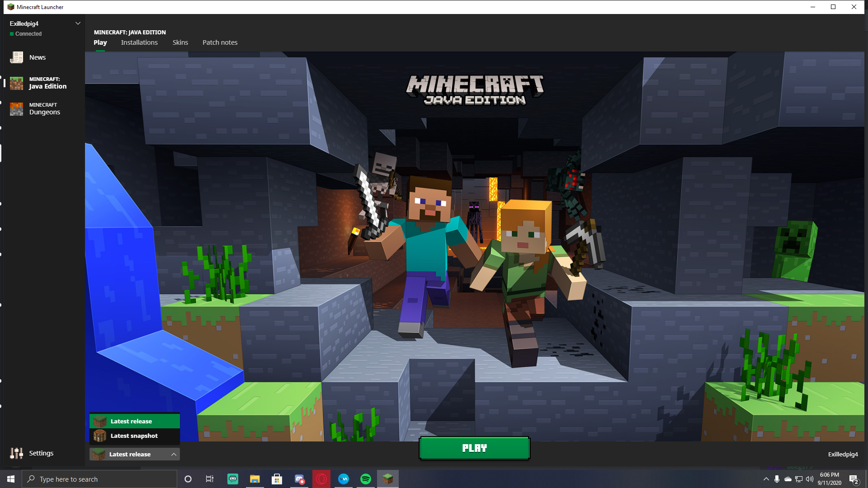Open News from the newspaper icon
Image resolution: width=868 pixels, height=488 pixels.
coord(17,57)
